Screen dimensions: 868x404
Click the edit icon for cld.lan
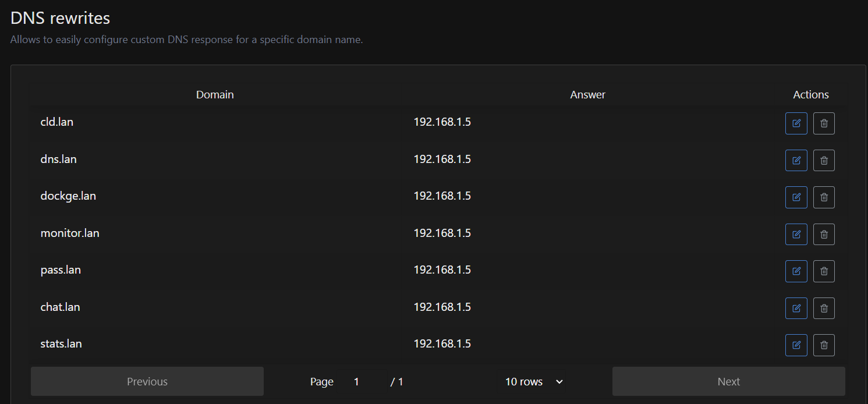(x=796, y=123)
